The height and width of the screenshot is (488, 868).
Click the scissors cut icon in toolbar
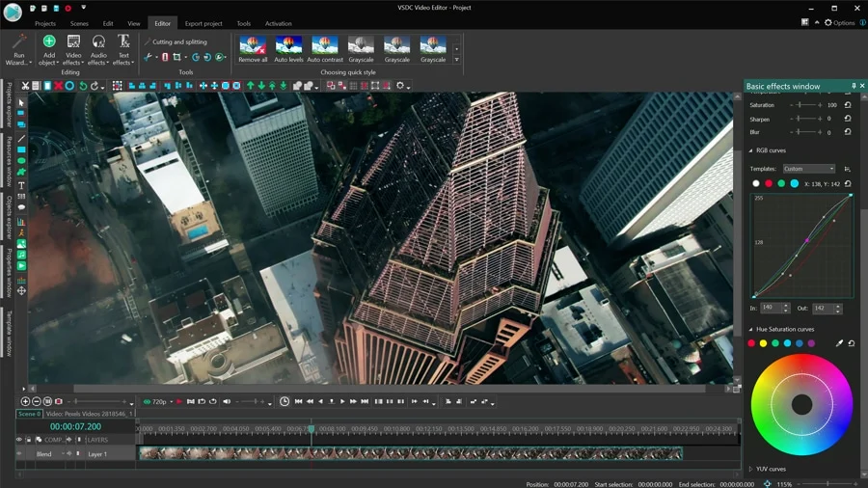pos(25,86)
